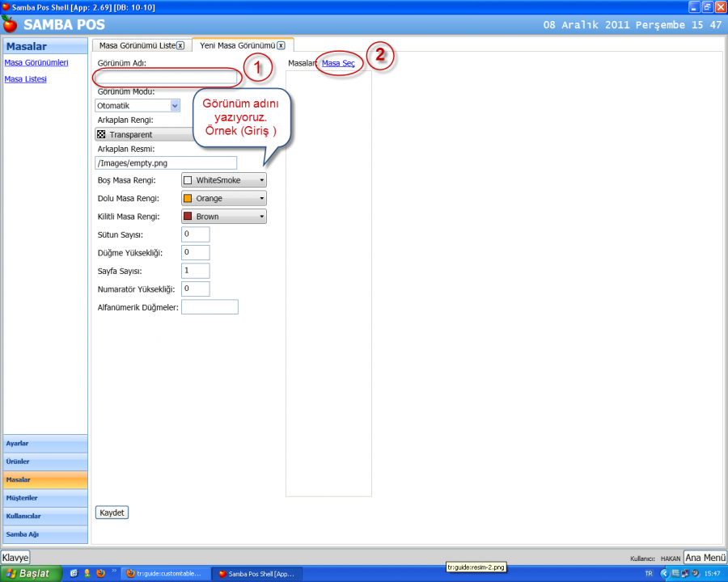Screen dimensions: 728x582
Task: Click the HAKAN user name label
Action: point(671,559)
